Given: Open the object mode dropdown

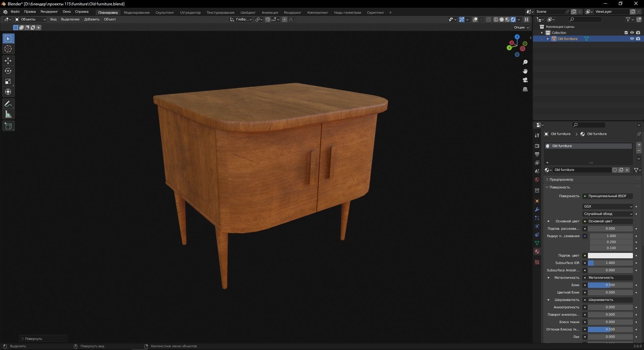Looking at the screenshot, I should 30,19.
